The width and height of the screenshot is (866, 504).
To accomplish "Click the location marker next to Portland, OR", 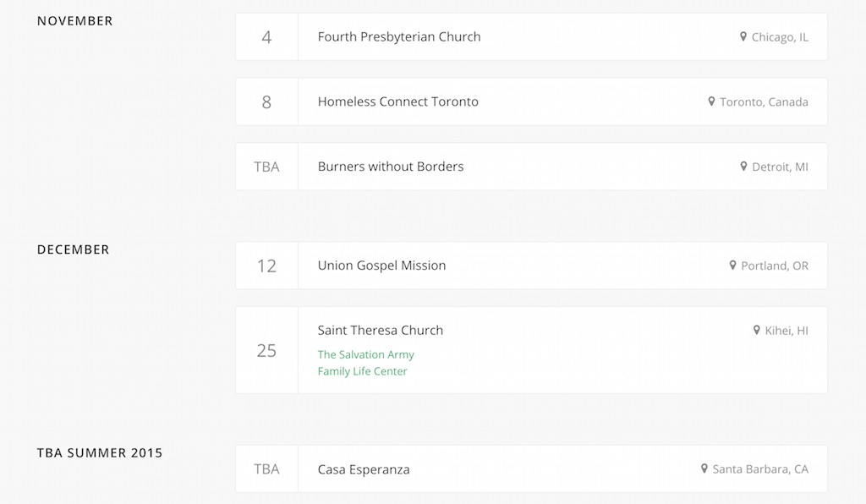I will point(732,265).
